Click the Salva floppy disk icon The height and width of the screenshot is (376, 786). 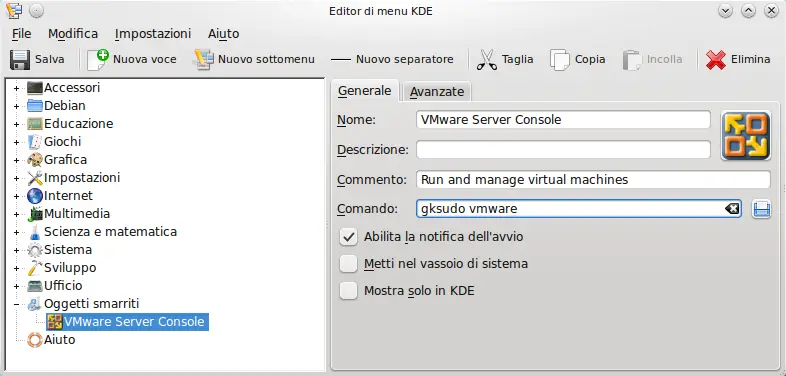pyautogui.click(x=20, y=60)
